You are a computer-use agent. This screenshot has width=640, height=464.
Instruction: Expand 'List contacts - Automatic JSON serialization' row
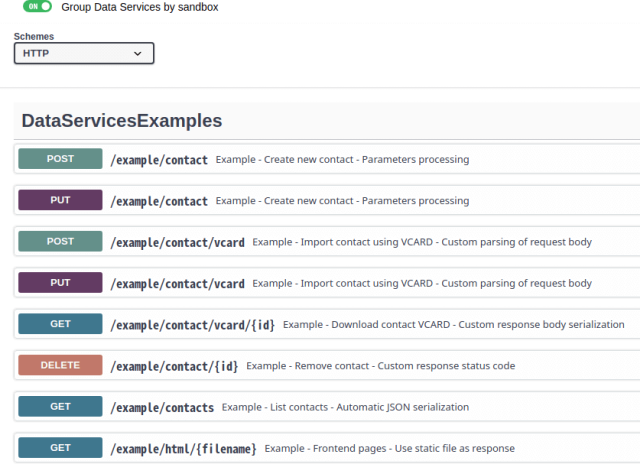(x=345, y=408)
